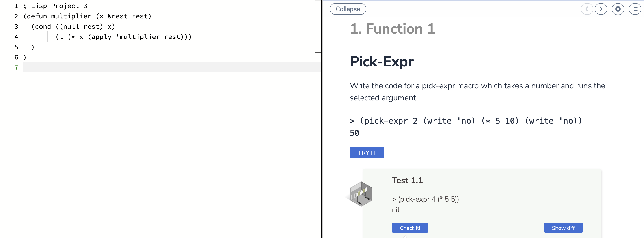644x238 pixels.
Task: Click the pick-expr example code sample
Action: tap(466, 127)
